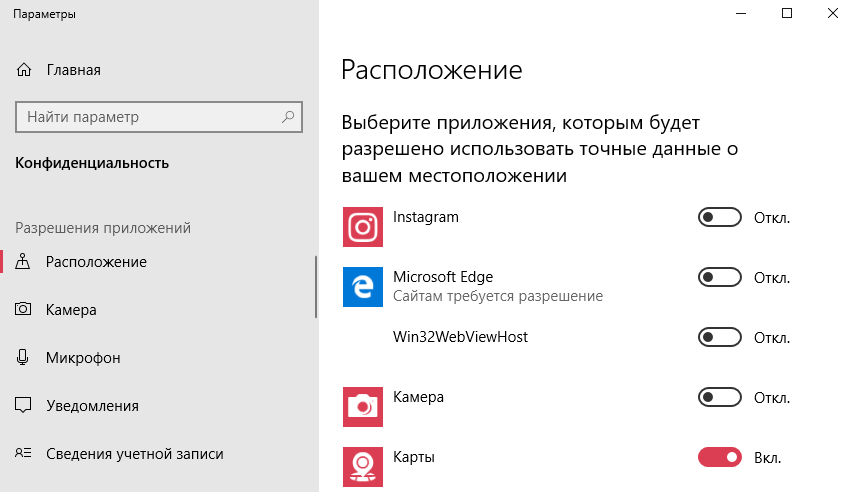
Task: Open the Расположение settings section
Action: [96, 262]
